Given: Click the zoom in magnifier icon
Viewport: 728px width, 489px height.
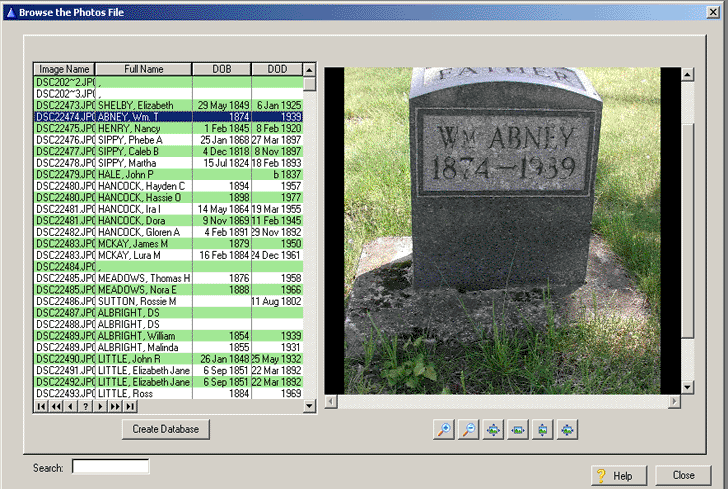Looking at the screenshot, I should point(443,429).
